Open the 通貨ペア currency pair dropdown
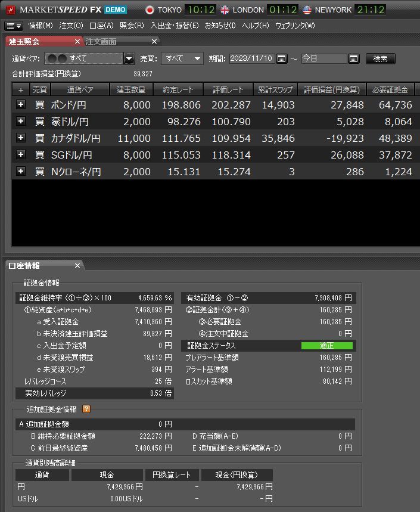420x512 pixels. (x=129, y=58)
